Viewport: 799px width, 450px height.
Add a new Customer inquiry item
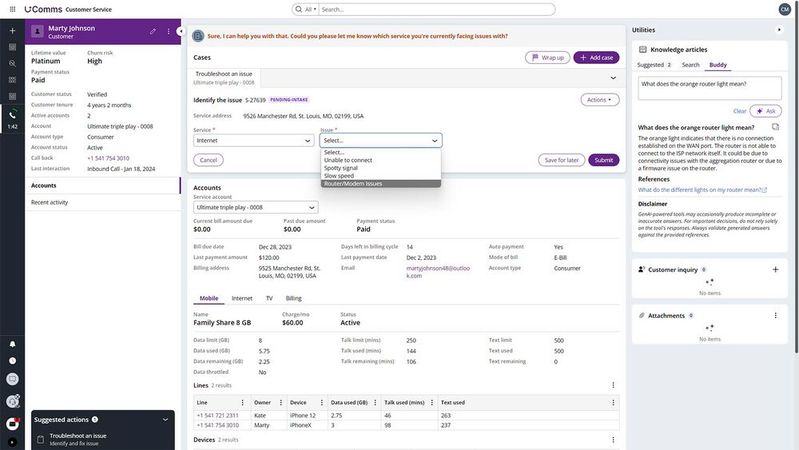(775, 270)
